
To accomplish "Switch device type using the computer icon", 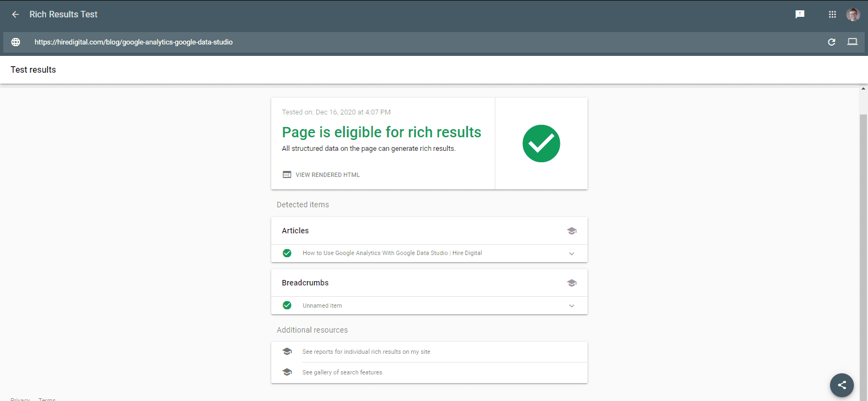I will 852,42.
